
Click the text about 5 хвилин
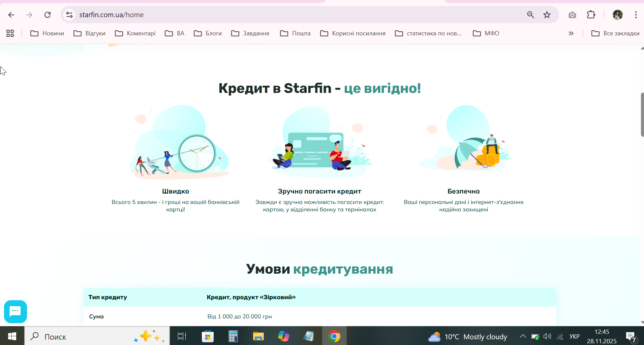[x=176, y=206]
